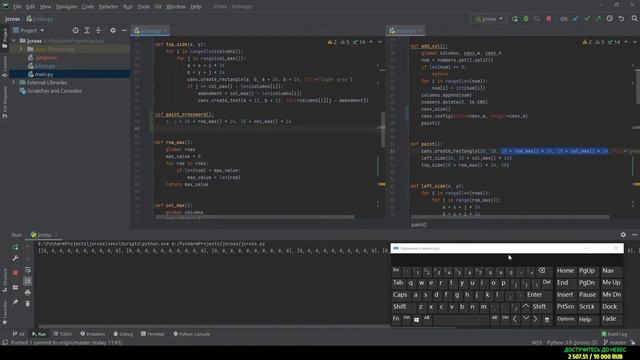The width and height of the screenshot is (640, 360).
Task: Open the Git tool window tab at bottom
Action: pyautogui.click(x=18, y=334)
